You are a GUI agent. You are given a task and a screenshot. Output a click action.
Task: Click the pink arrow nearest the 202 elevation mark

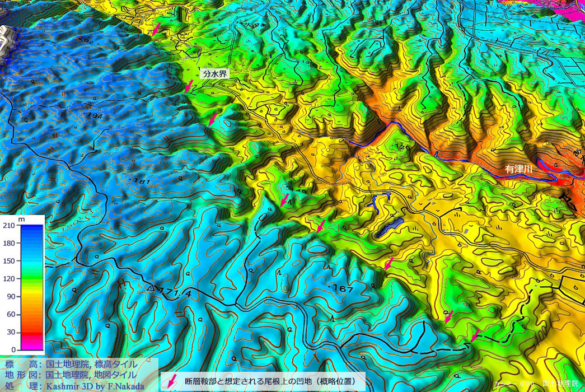click(x=156, y=29)
